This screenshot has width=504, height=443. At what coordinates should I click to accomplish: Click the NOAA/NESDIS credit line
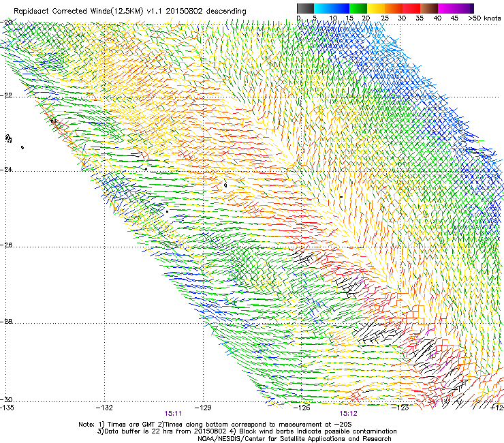(294, 439)
